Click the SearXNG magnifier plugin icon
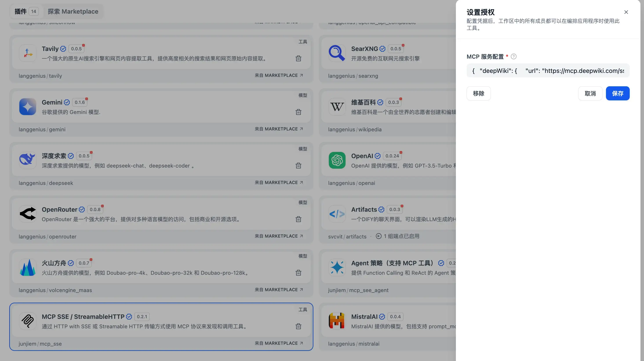 (x=337, y=53)
